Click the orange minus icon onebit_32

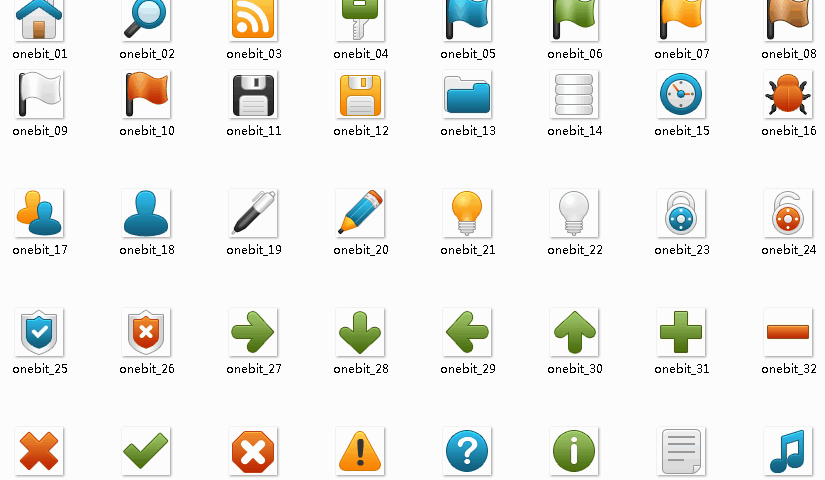click(x=788, y=332)
